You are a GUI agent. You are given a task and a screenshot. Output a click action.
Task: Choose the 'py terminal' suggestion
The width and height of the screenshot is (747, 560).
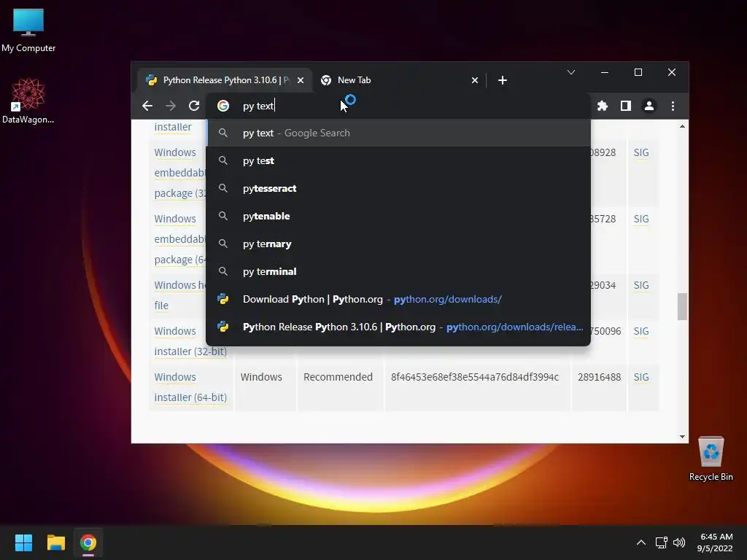pyautogui.click(x=398, y=271)
